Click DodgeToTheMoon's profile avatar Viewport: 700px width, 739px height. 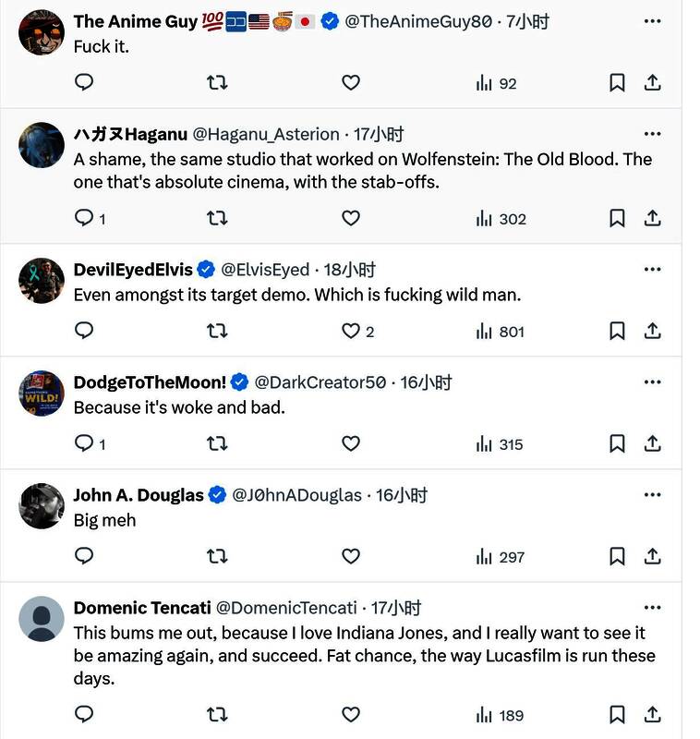coord(42,394)
